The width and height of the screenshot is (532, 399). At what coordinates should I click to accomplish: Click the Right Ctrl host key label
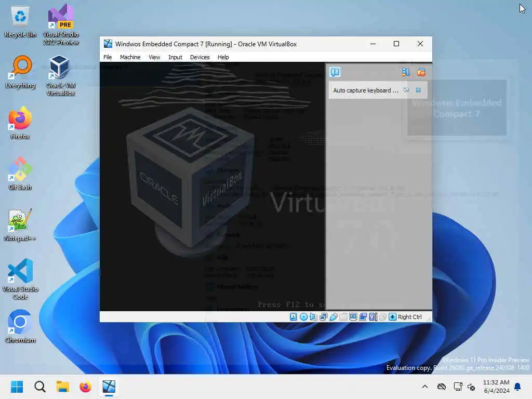pyautogui.click(x=409, y=317)
